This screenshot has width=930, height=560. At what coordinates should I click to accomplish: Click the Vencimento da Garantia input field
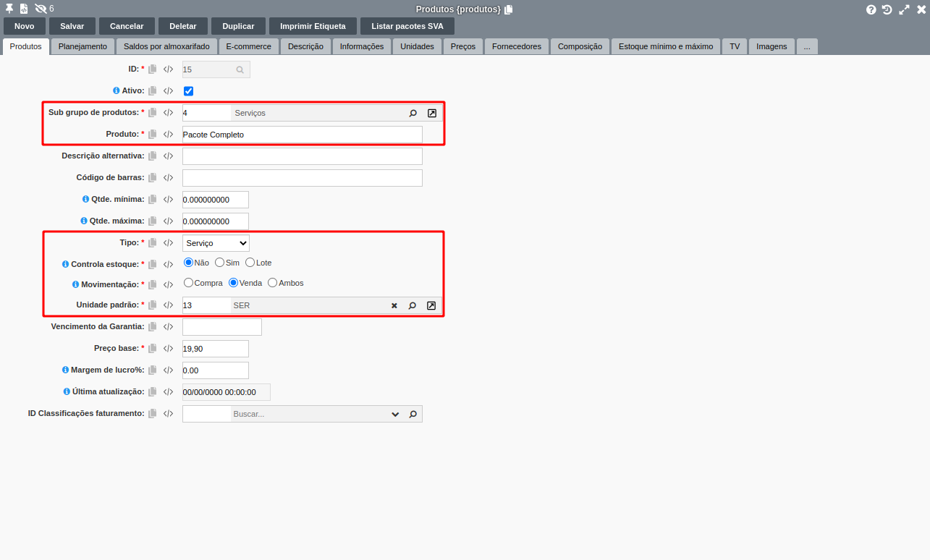(222, 327)
